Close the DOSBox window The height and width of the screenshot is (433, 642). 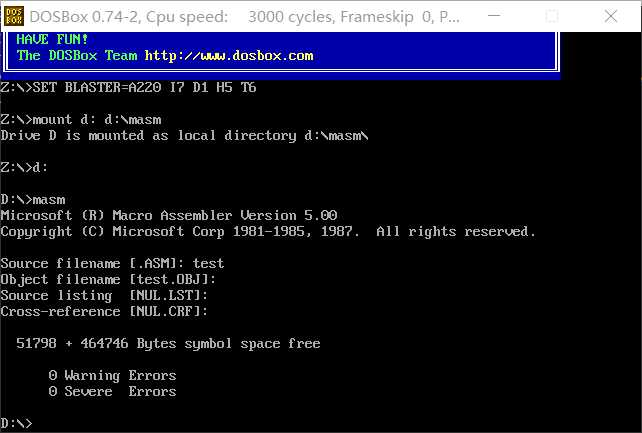click(610, 16)
